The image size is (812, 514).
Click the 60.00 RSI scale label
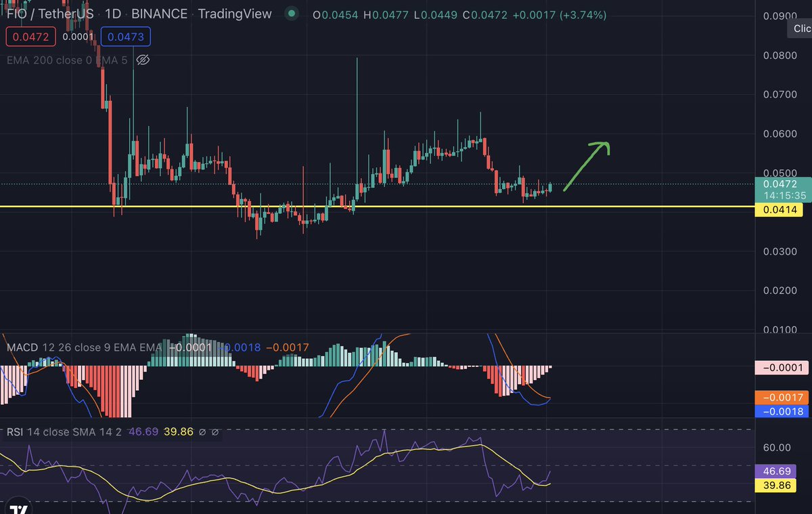pyautogui.click(x=777, y=447)
